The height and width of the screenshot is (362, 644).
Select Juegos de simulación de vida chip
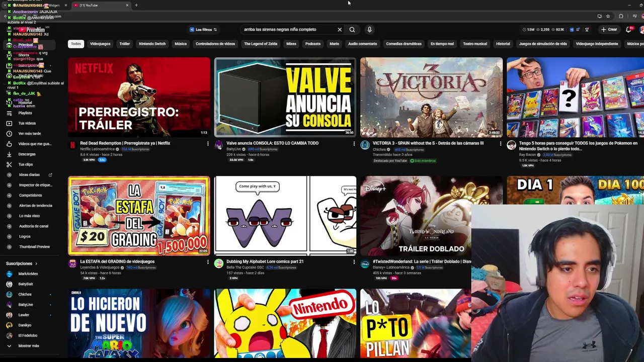(x=543, y=44)
